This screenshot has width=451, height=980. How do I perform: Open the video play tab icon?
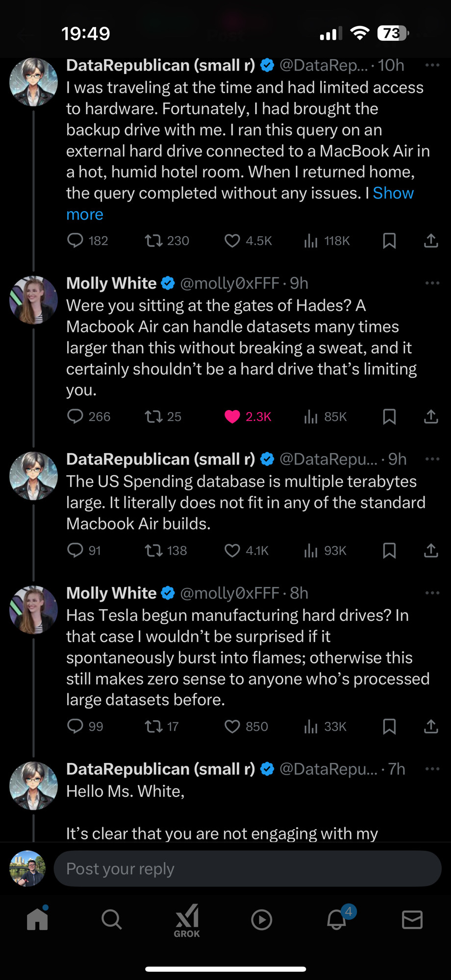(261, 920)
